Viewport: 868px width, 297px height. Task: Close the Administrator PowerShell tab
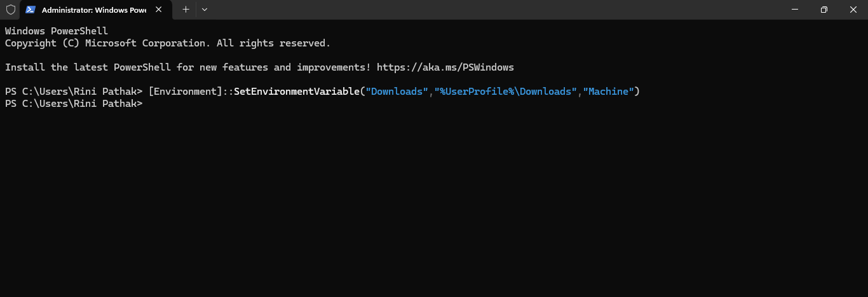pyautogui.click(x=159, y=10)
